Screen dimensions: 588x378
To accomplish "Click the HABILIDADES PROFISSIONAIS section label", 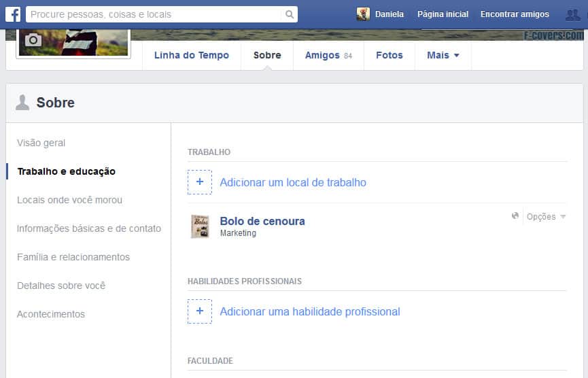I will click(x=245, y=281).
